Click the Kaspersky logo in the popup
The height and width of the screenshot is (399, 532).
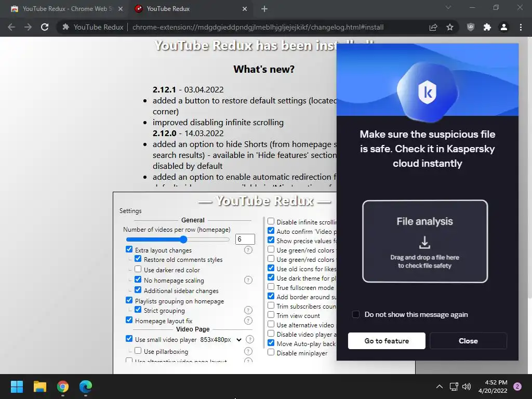(427, 91)
